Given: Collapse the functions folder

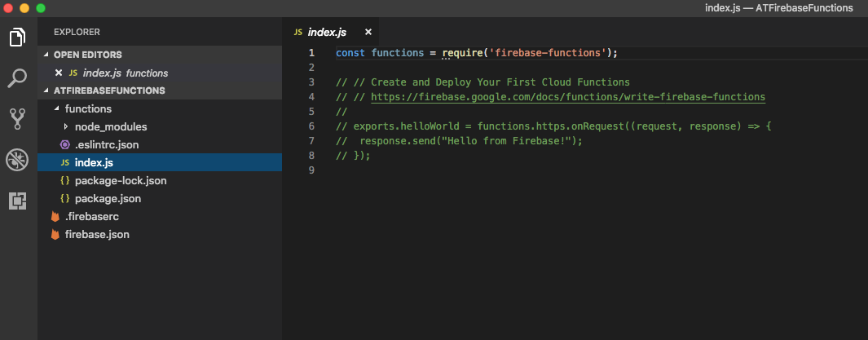Looking at the screenshot, I should (88, 108).
